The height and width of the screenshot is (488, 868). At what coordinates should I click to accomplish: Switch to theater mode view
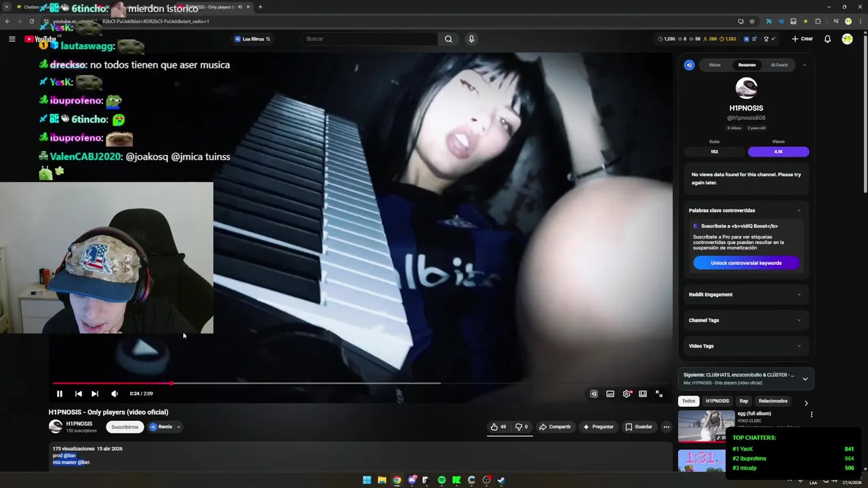pos(643,394)
